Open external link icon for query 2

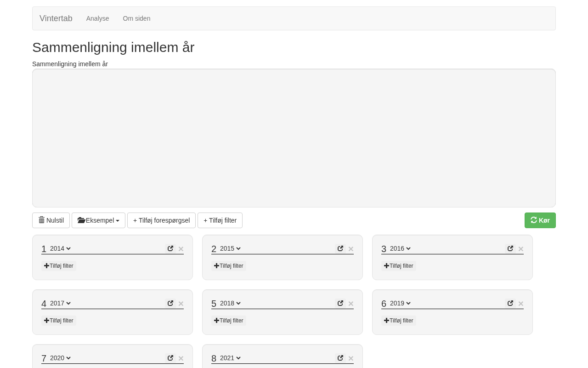coord(340,248)
